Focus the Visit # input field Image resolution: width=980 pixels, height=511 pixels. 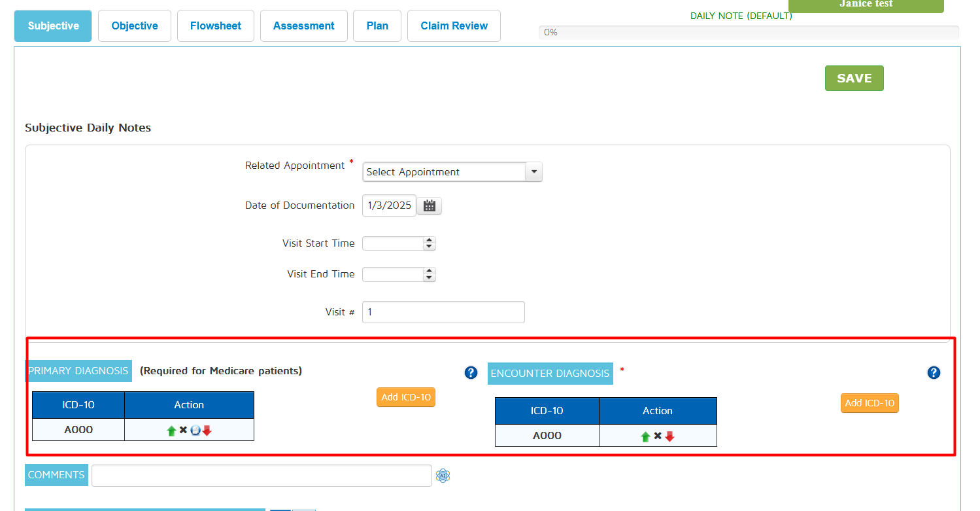point(443,312)
